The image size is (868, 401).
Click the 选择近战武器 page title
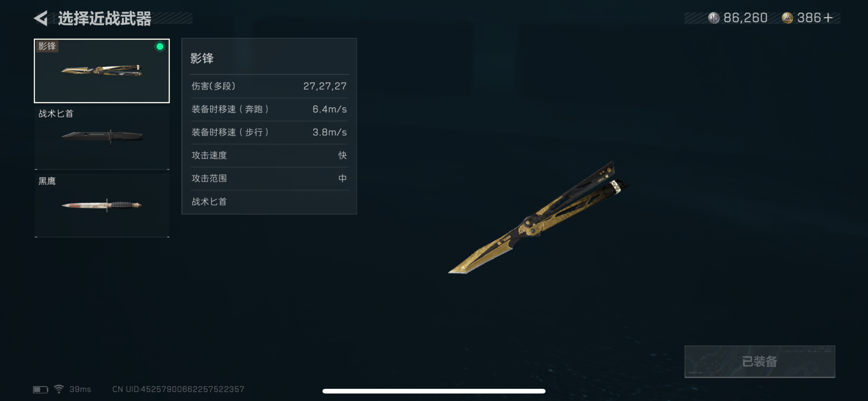click(x=104, y=18)
